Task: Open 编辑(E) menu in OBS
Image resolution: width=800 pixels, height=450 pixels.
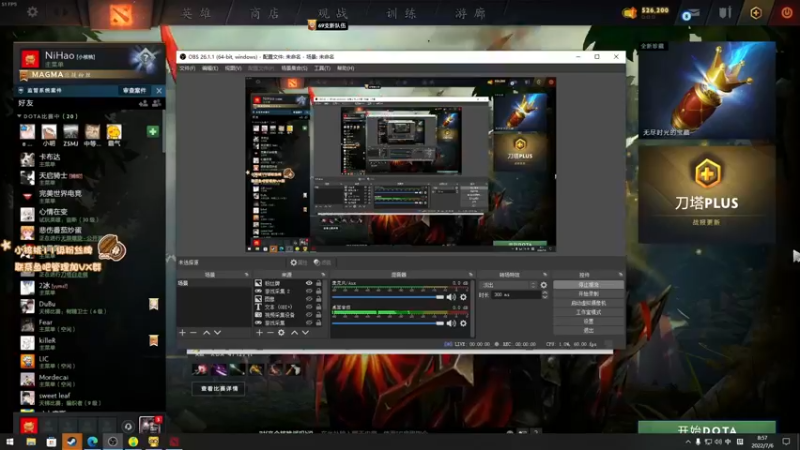Action: (210, 68)
